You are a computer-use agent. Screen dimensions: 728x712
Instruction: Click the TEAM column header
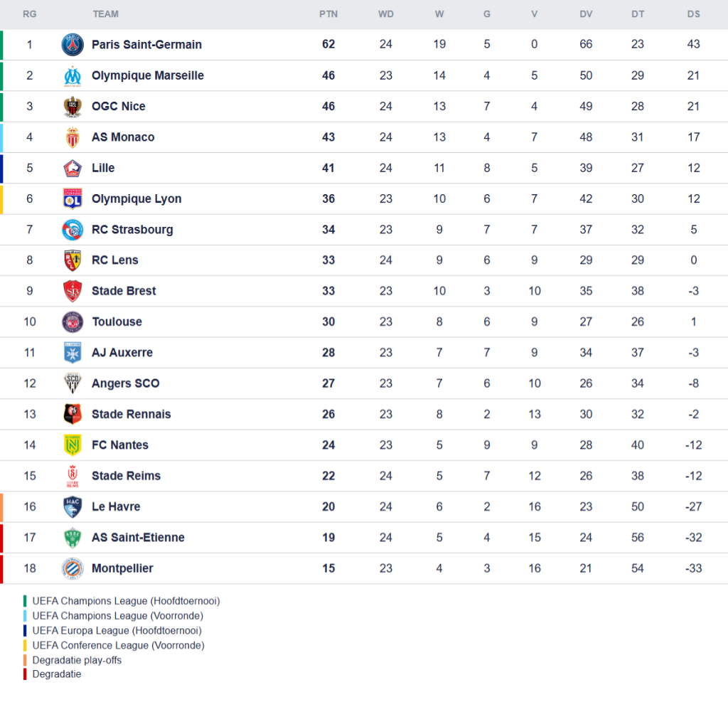click(105, 14)
